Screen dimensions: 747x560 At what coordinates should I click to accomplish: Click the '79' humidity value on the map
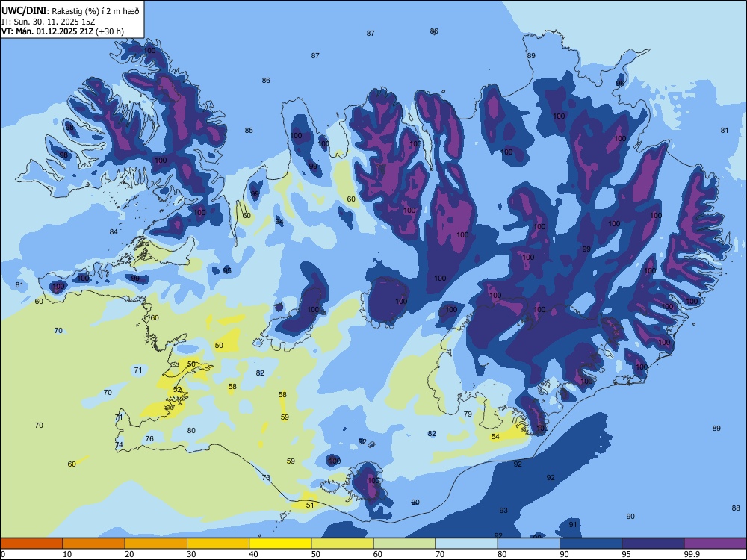(x=468, y=414)
